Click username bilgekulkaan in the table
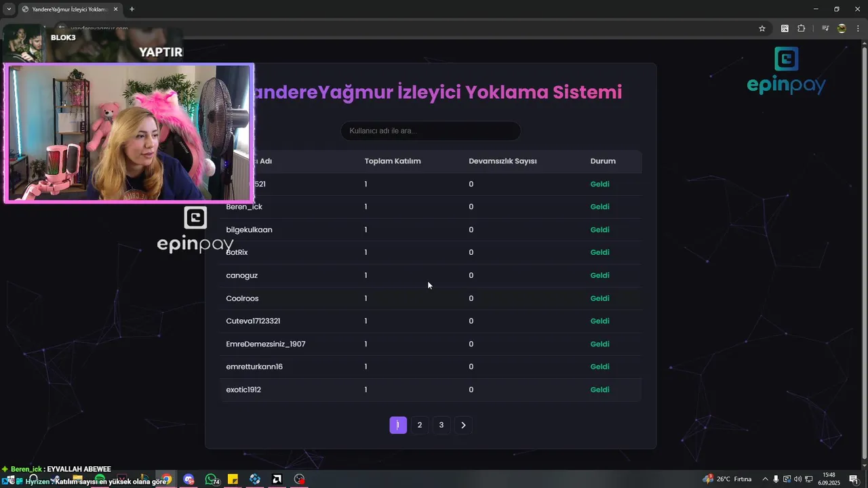 coord(249,230)
